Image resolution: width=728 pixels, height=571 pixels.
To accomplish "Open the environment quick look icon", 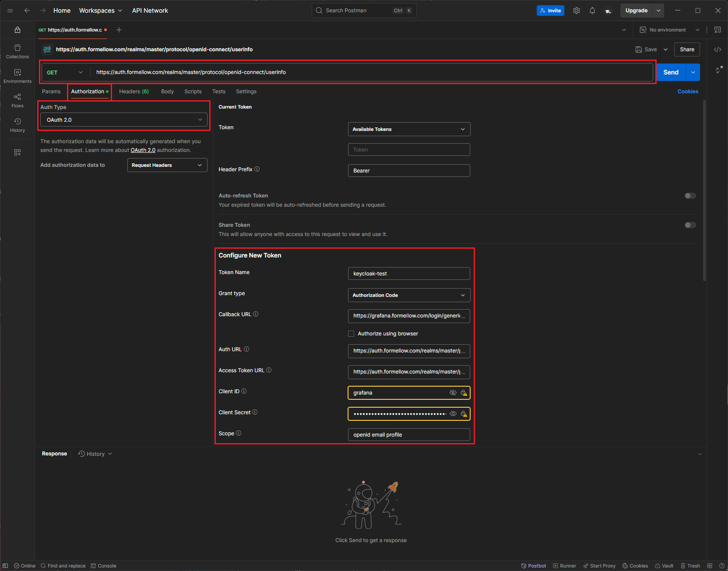I will coord(717,30).
